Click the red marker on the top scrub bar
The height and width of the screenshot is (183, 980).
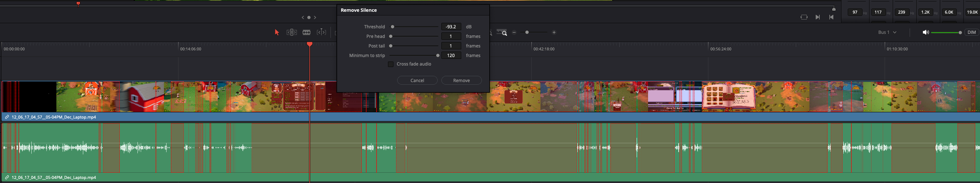point(78,4)
